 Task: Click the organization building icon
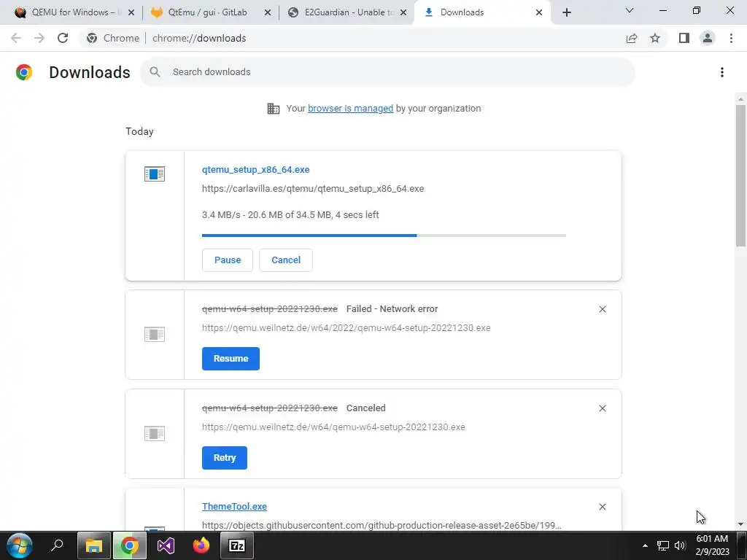pyautogui.click(x=274, y=109)
